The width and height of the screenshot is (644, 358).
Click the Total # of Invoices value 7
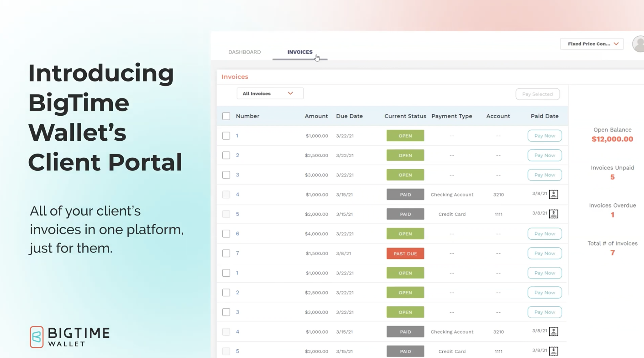612,253
